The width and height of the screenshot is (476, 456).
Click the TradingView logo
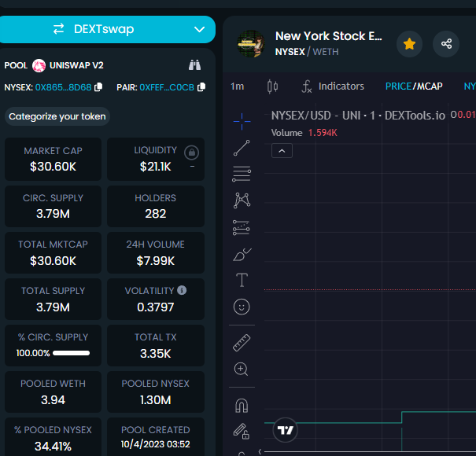coord(285,430)
